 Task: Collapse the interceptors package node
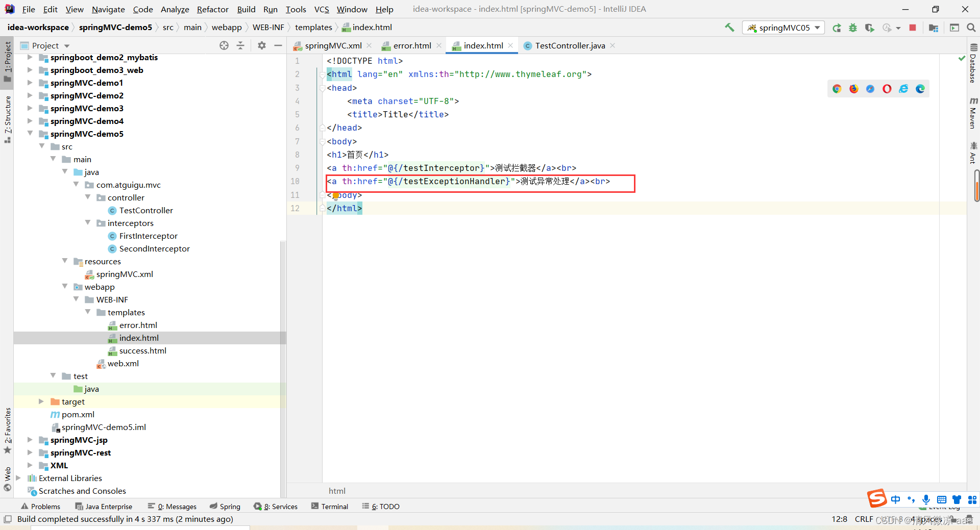point(88,222)
